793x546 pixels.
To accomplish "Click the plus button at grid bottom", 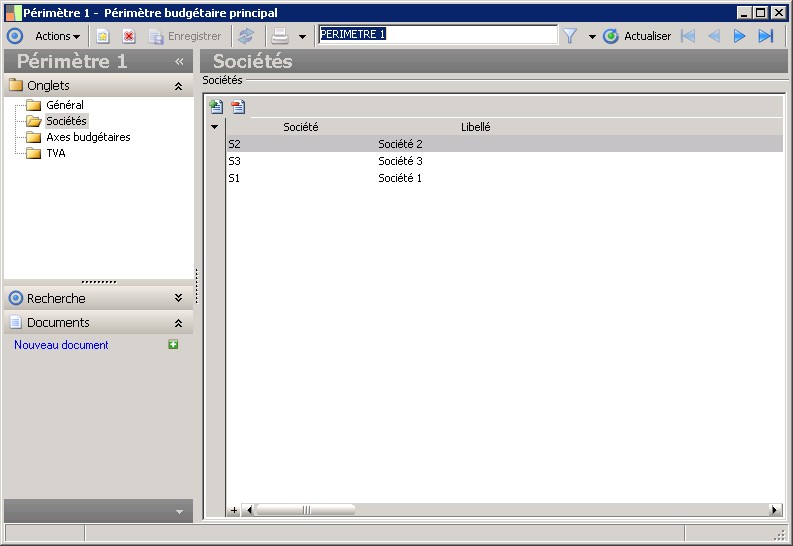I will coord(234,510).
